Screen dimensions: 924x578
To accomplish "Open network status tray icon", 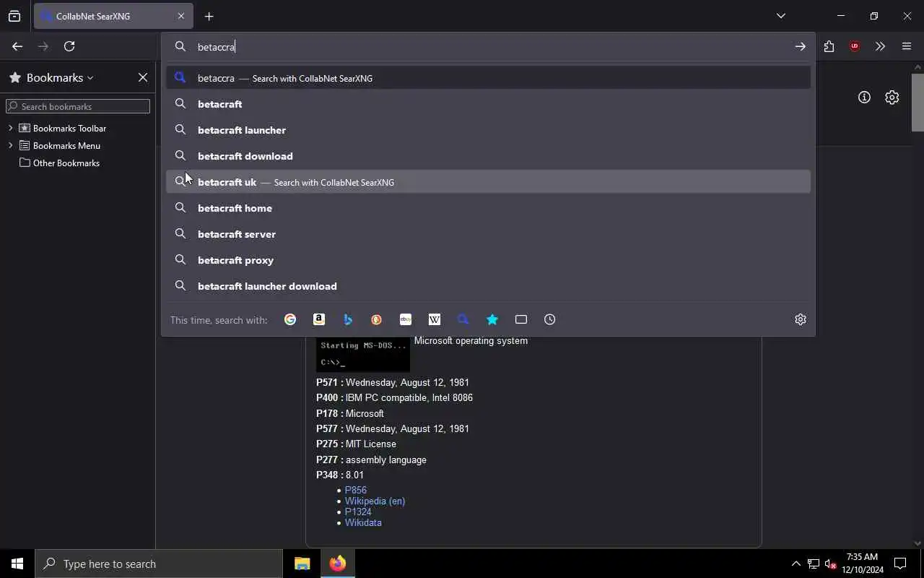I will pyautogui.click(x=813, y=564).
